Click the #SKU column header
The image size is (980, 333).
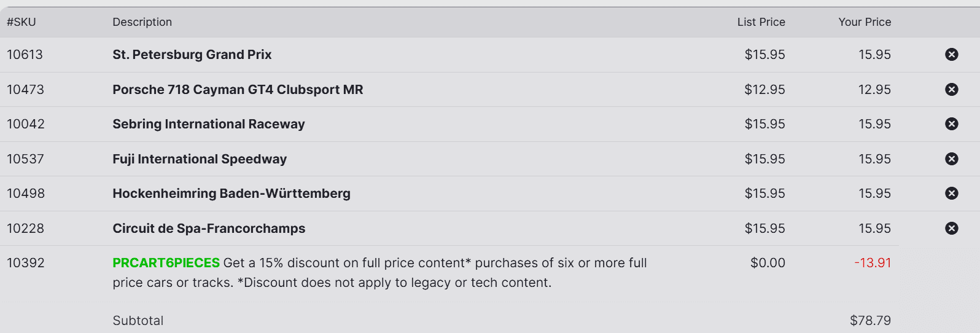(21, 22)
